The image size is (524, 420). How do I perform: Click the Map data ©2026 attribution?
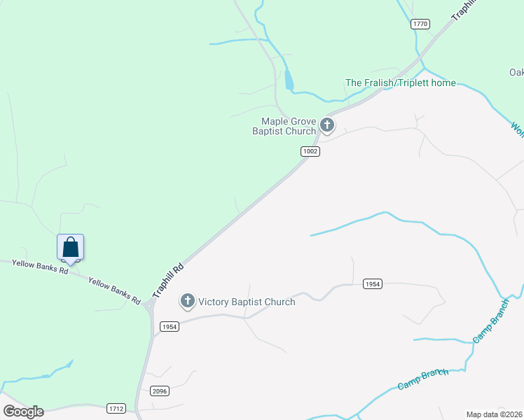494,414
